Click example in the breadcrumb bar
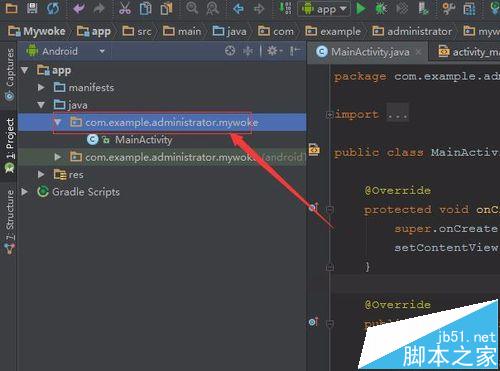This screenshot has height=371, width=500. pos(333,31)
